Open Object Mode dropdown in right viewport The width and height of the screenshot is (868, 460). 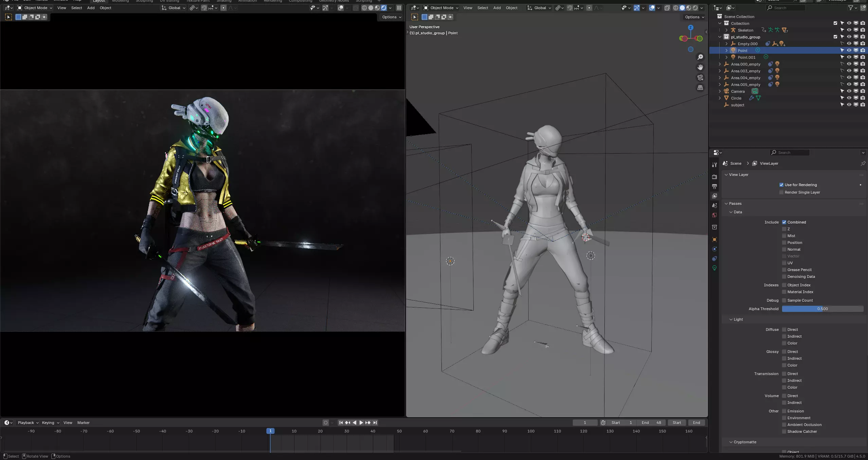pos(441,8)
